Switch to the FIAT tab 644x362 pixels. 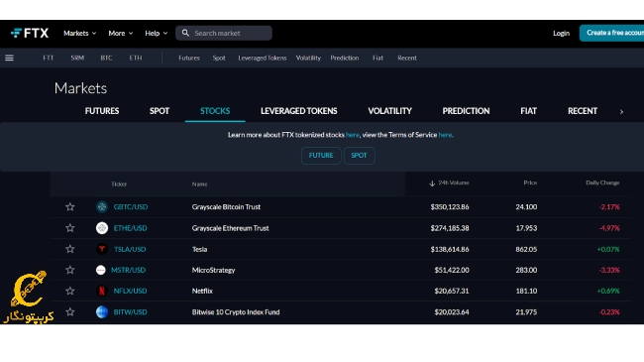click(x=528, y=111)
